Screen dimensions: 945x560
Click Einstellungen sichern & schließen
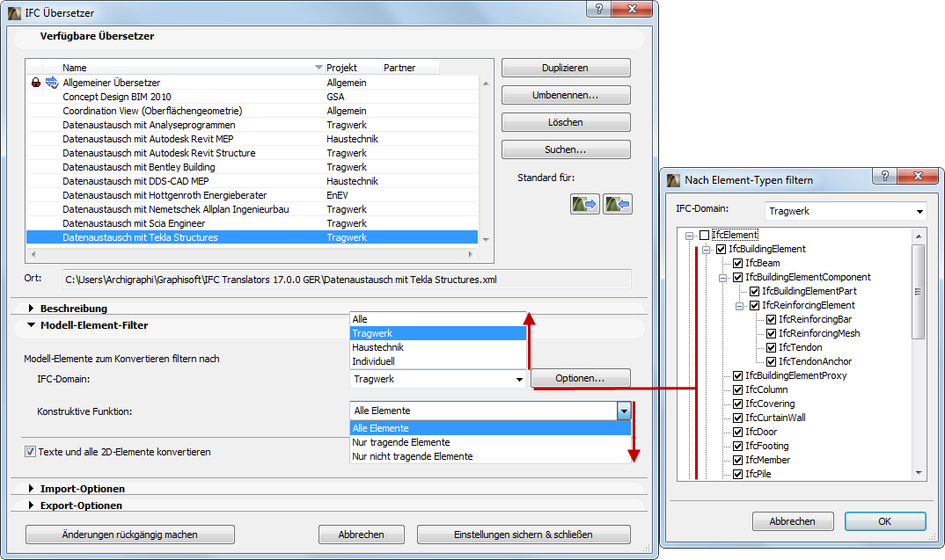[524, 535]
